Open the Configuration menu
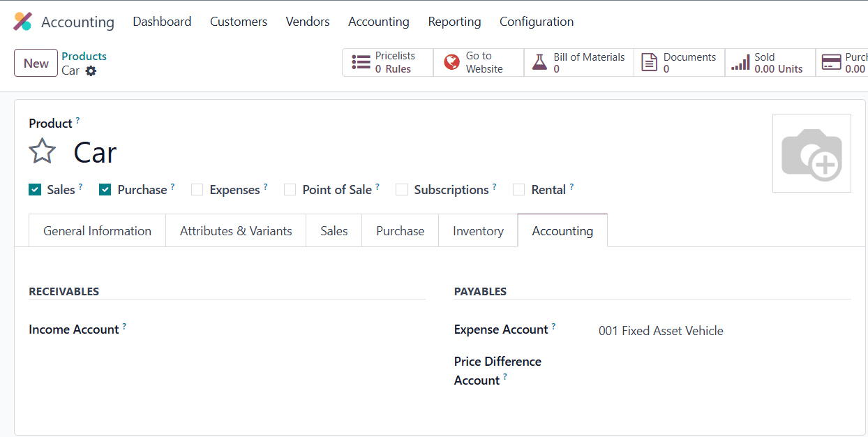Image resolution: width=868 pixels, height=437 pixels. tap(536, 22)
